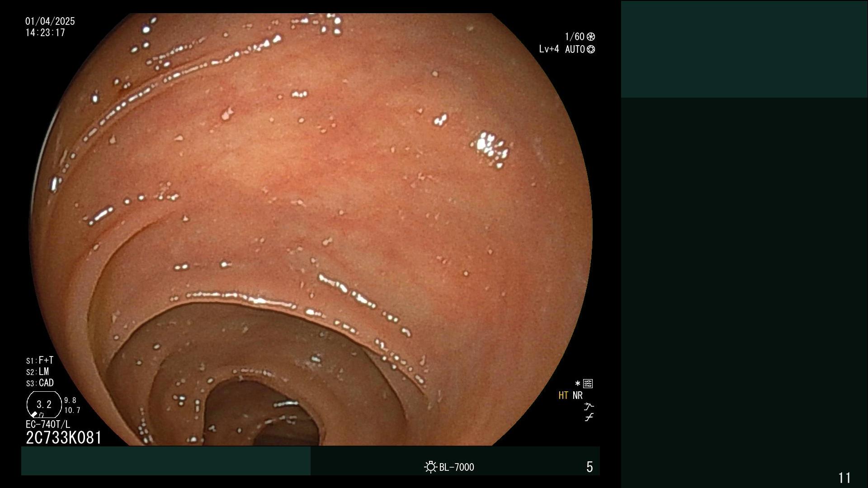Click the endoscopic colon image view
The image size is (868, 488).
coord(311,229)
